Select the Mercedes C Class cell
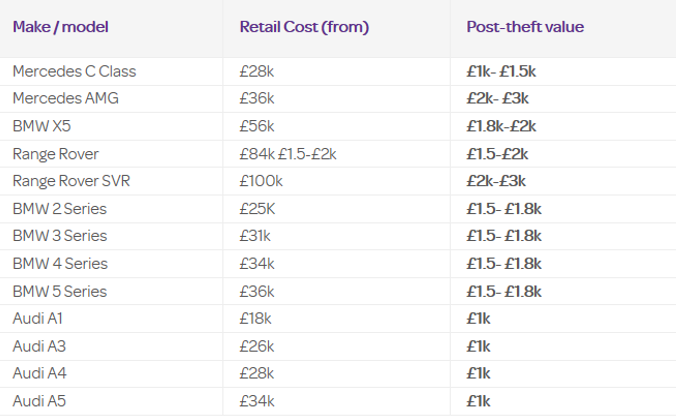 point(74,72)
